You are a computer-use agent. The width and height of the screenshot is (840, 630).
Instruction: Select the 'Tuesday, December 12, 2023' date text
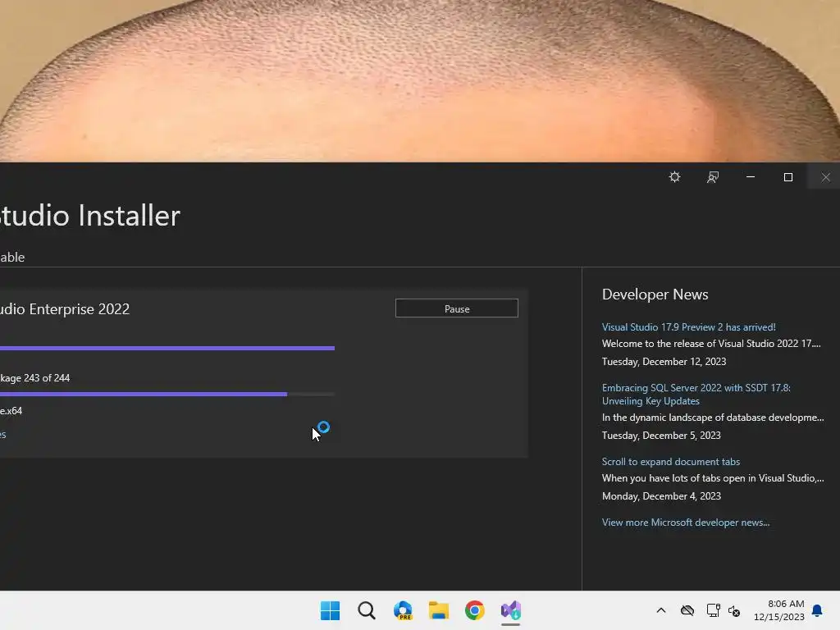click(664, 362)
